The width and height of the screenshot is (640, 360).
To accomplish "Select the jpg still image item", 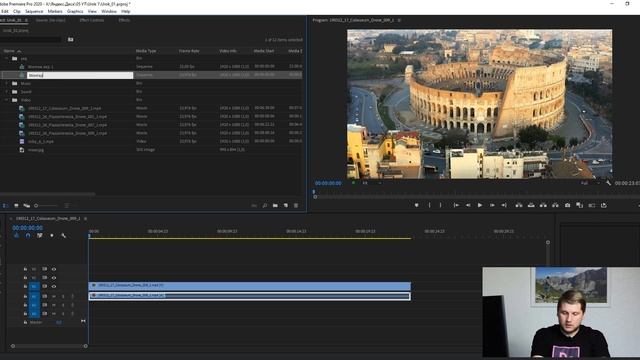I will [36, 150].
